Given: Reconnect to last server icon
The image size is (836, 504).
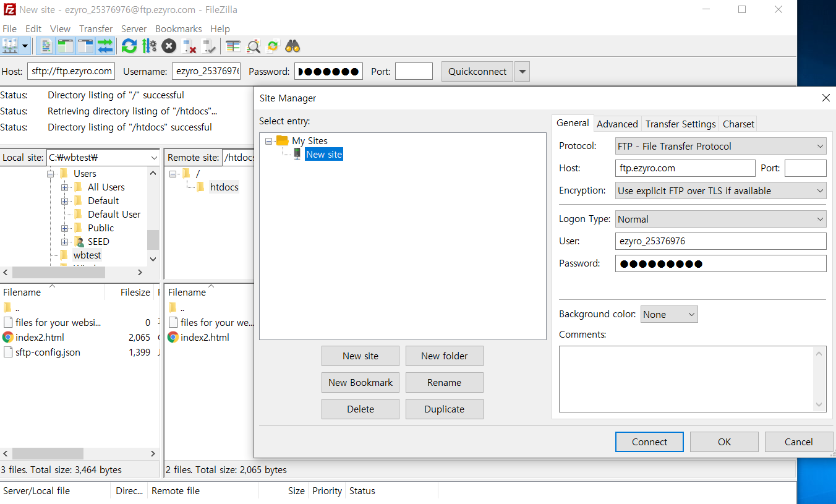Looking at the screenshot, I should [209, 46].
